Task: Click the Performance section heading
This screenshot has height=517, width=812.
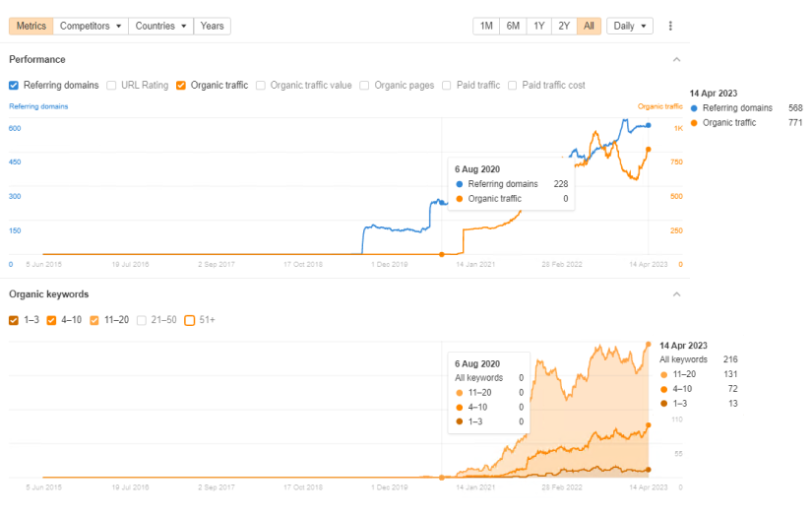Action: tap(37, 59)
